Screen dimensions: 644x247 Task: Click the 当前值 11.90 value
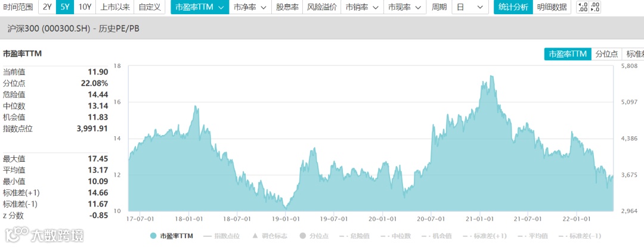[98, 72]
